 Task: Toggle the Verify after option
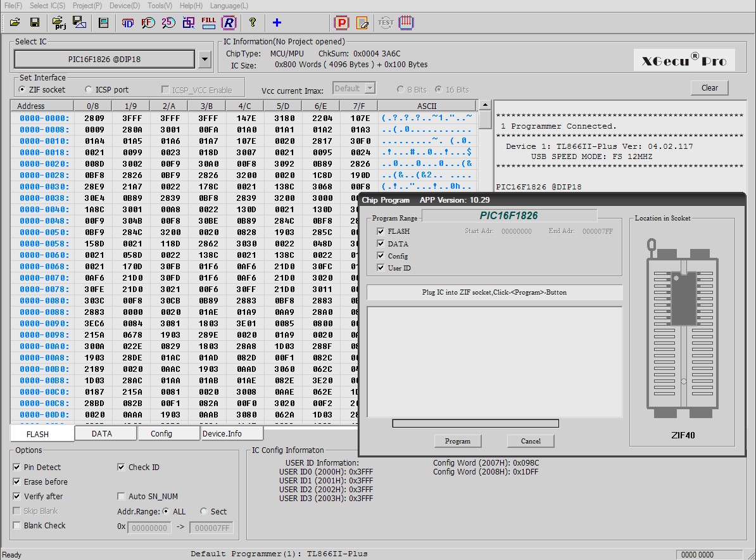(17, 497)
